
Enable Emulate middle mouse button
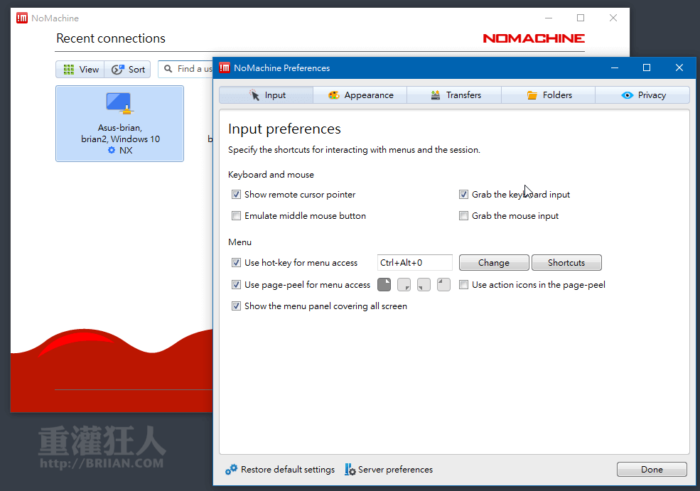[x=236, y=216]
